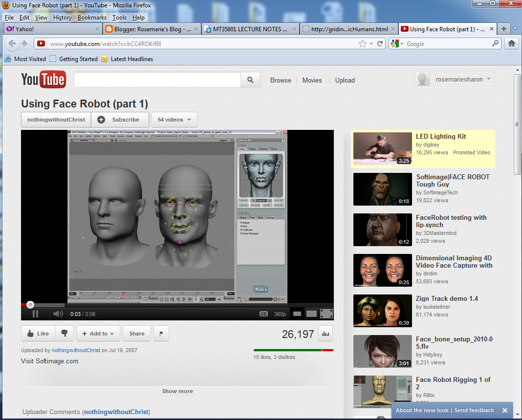The width and height of the screenshot is (522, 420).
Task: Open the Edit menu
Action: point(24,18)
